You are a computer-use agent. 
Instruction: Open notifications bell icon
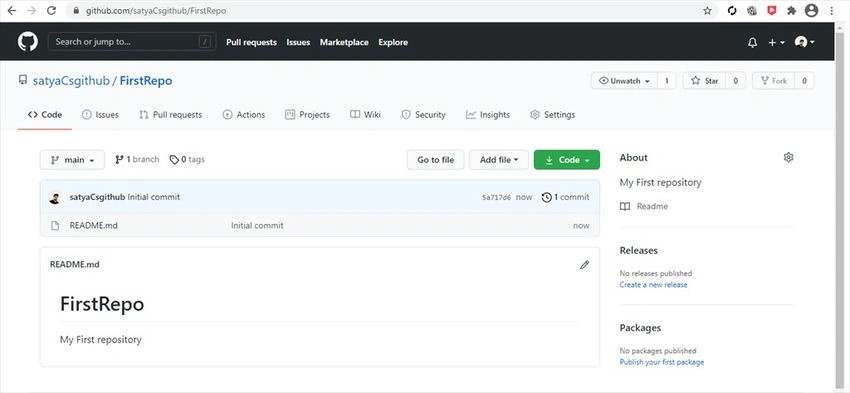click(752, 42)
